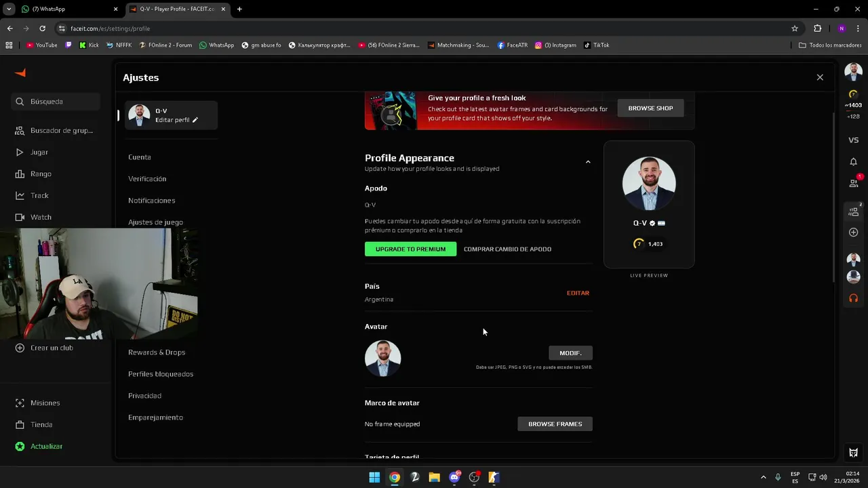The image size is (868, 488).
Task: Open the Jugar play icon
Action: (20, 152)
